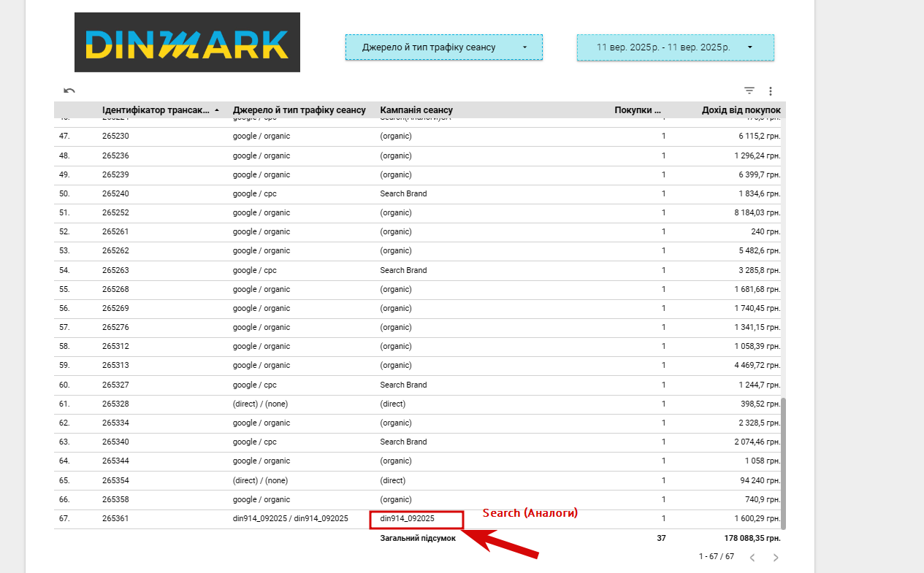
Task: Click revenue value 240 грн.
Action: click(765, 231)
